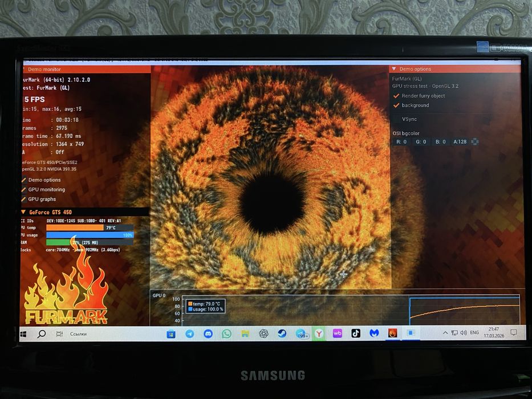
Task: Click the orange temperature curve in the graph
Action: (465, 308)
